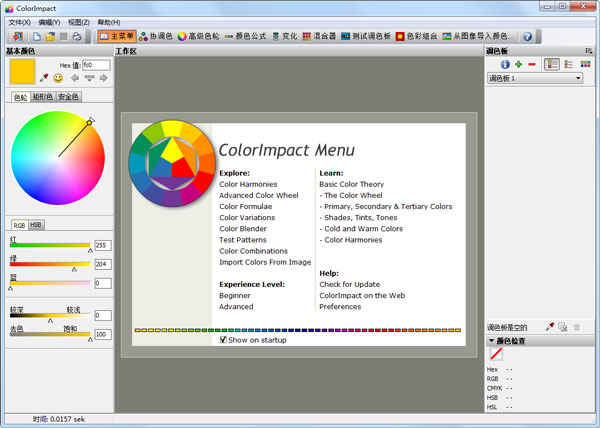Screen dimensions: 600x428
Task: Open the Preferences link
Action: point(340,307)
